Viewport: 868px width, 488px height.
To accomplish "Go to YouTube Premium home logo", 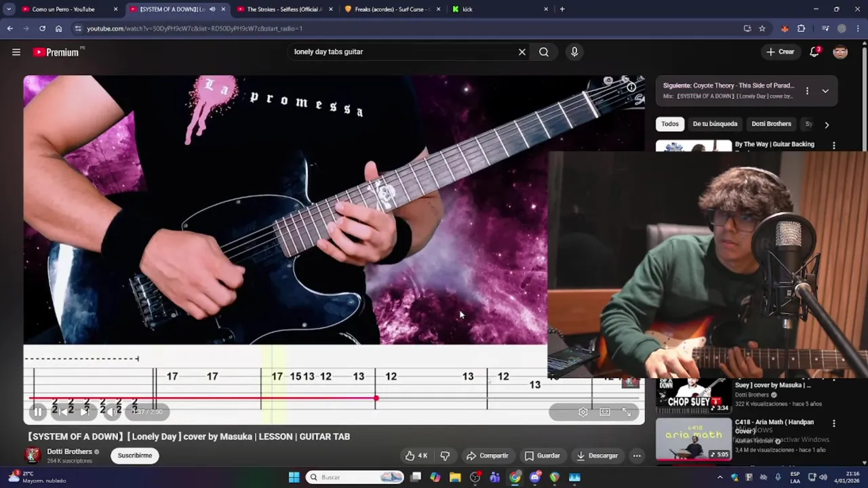I will [58, 52].
